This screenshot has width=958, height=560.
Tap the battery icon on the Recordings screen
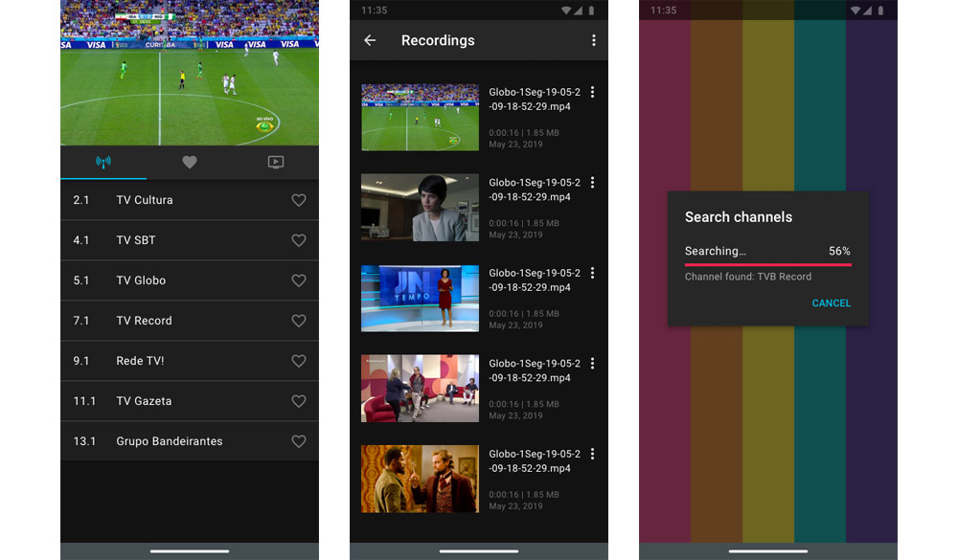click(x=591, y=11)
